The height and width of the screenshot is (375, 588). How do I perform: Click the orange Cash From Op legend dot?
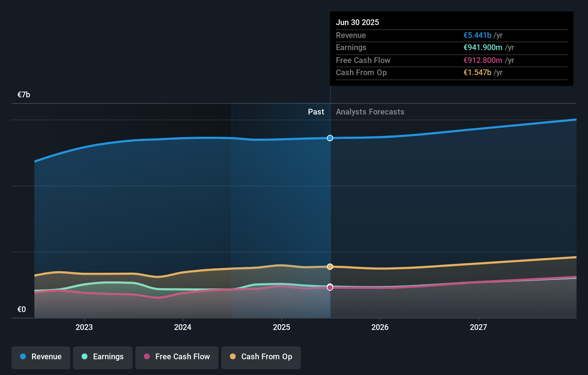point(232,357)
